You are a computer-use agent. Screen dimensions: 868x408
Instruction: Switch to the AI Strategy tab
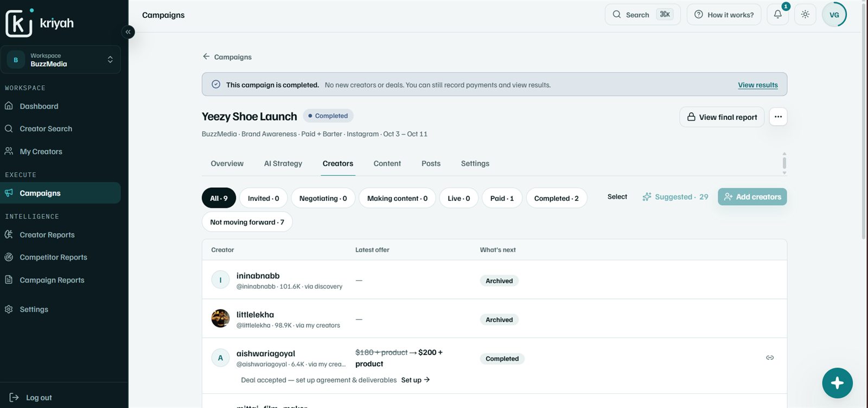point(283,163)
